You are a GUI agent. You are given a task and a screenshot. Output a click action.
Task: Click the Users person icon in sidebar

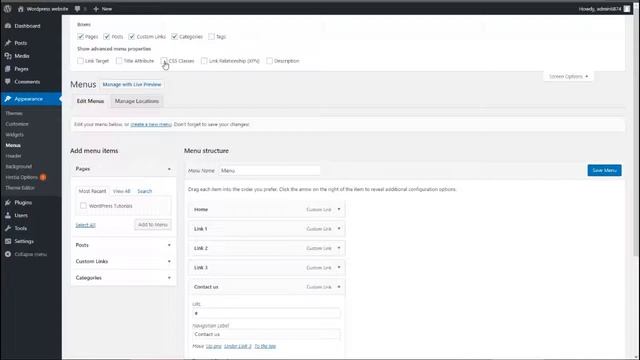point(8,215)
